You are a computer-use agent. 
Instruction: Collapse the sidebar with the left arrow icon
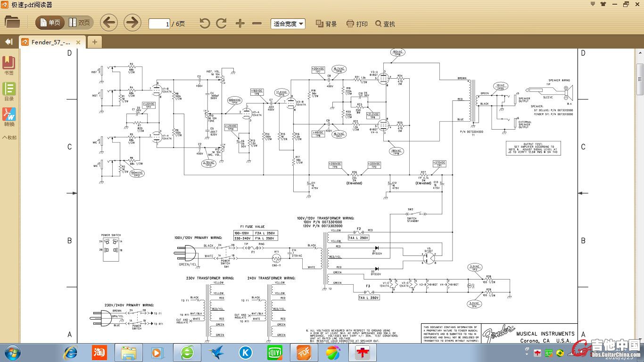8,42
